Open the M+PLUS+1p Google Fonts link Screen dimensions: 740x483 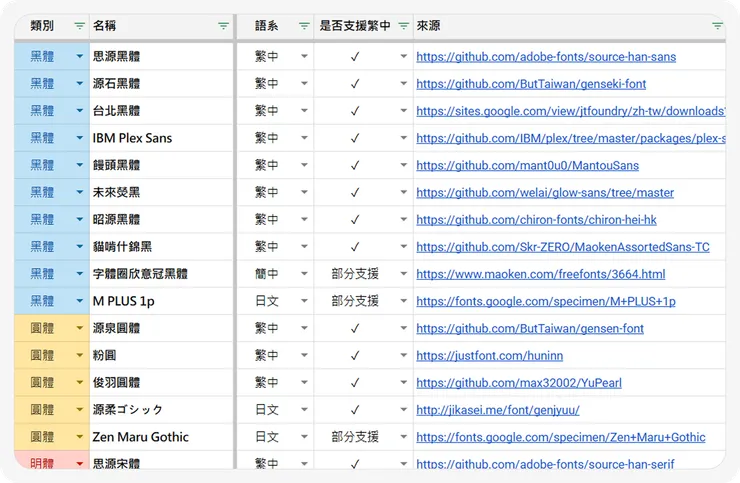[x=546, y=301]
